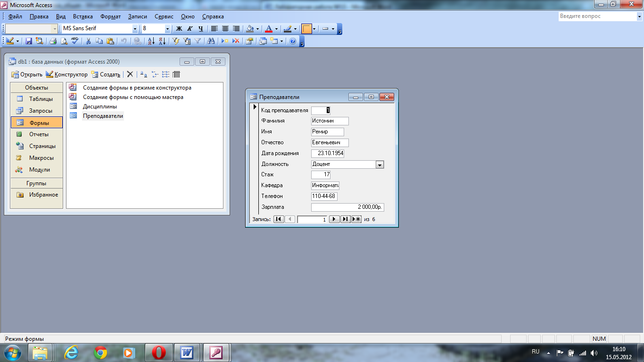Select Таблицы in the Objects panel
The width and height of the screenshot is (644, 362).
[37, 99]
